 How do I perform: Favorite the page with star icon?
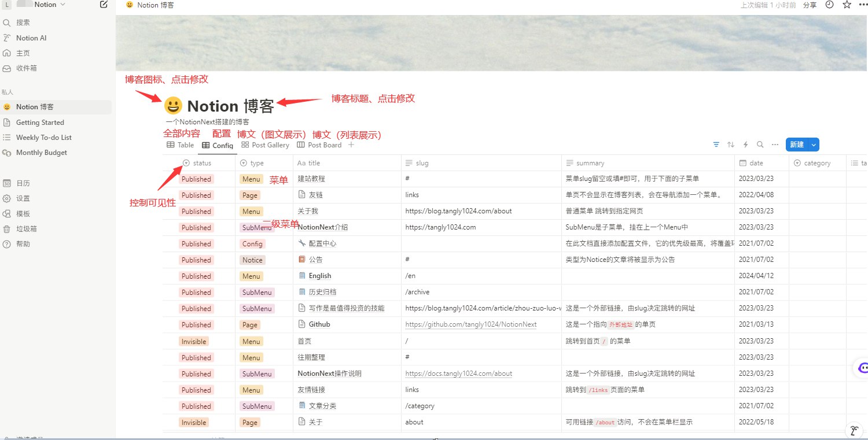pyautogui.click(x=847, y=5)
